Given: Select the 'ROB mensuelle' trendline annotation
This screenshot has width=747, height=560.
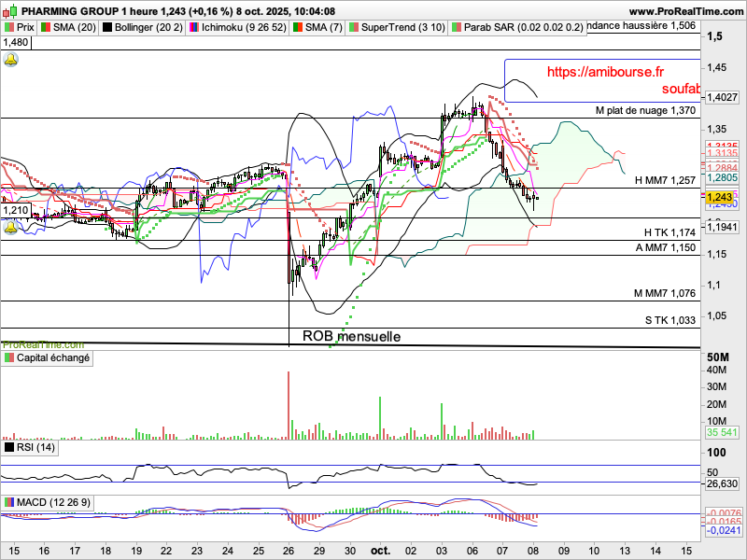Looking at the screenshot, I should tap(351, 336).
